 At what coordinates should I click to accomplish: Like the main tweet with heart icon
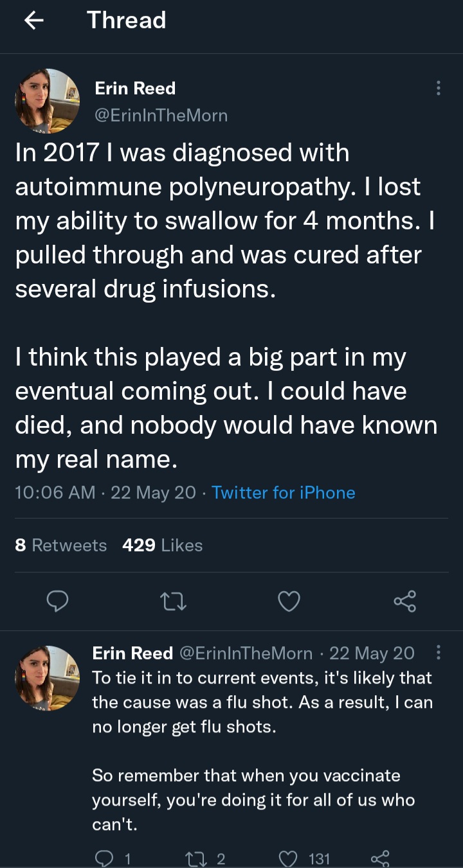pos(289,601)
